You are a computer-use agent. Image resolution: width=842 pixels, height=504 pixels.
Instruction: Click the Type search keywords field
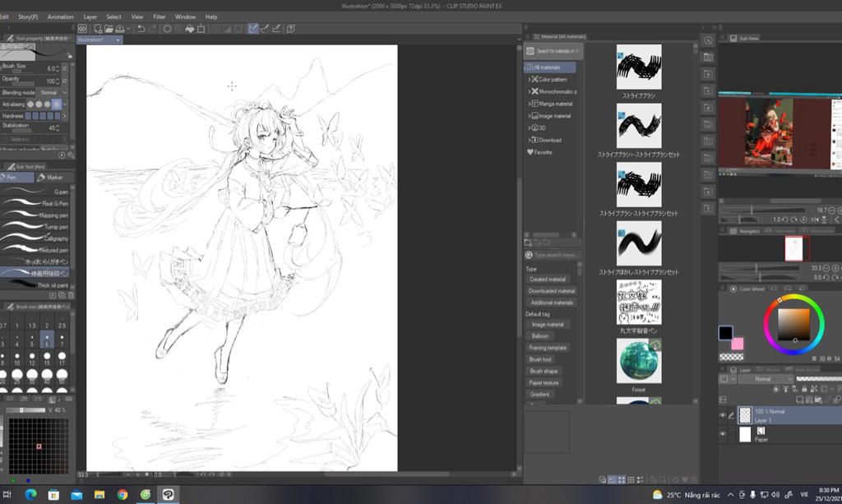pos(553,255)
